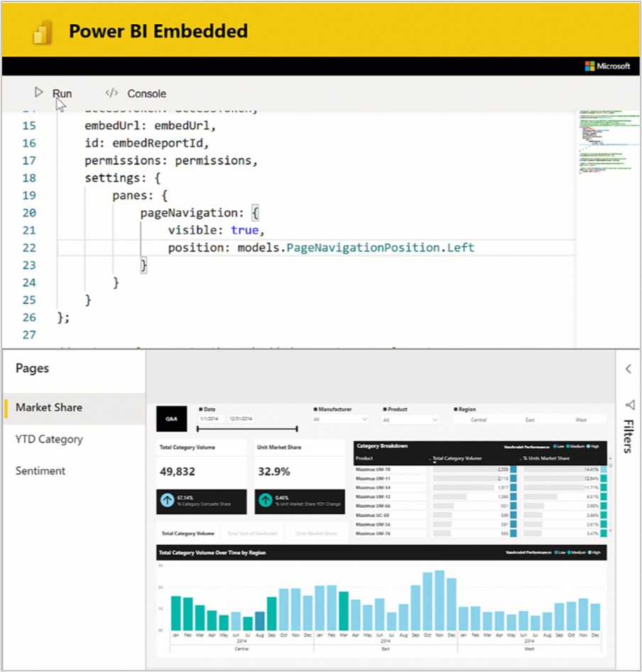This screenshot has width=642, height=672.
Task: Open the Manufacturer dropdown
Action: pos(340,419)
